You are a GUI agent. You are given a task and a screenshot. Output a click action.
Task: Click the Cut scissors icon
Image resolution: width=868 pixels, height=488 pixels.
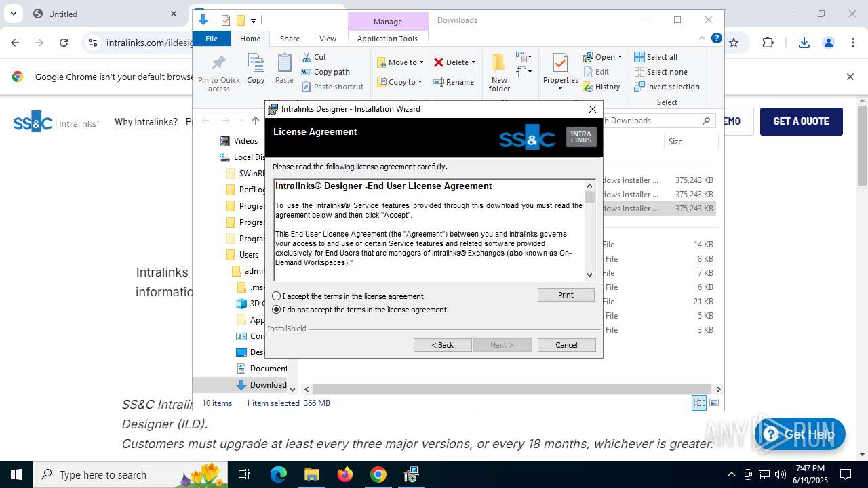(x=307, y=57)
